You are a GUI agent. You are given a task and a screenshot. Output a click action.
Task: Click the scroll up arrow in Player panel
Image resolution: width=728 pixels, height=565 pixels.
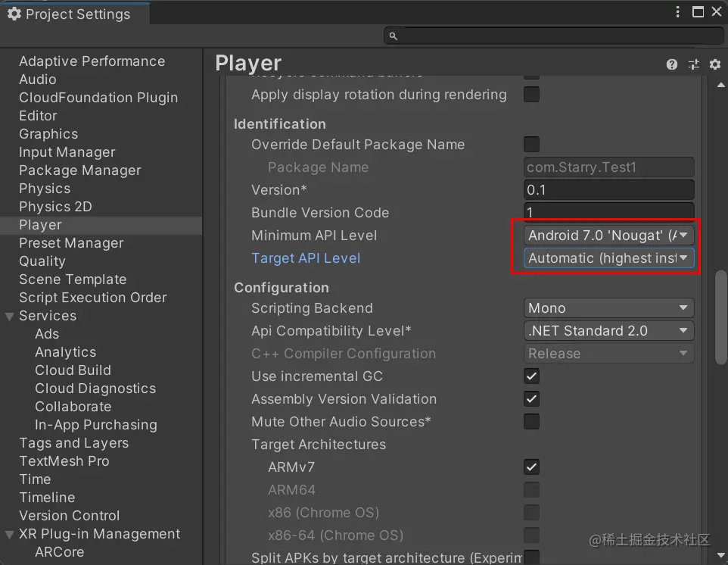720,85
